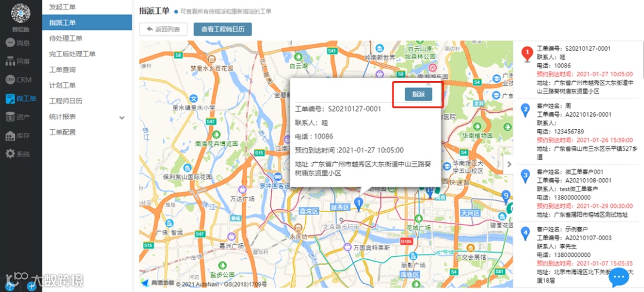
Task: Click red marker 1 in the work order list
Action: 527,54
